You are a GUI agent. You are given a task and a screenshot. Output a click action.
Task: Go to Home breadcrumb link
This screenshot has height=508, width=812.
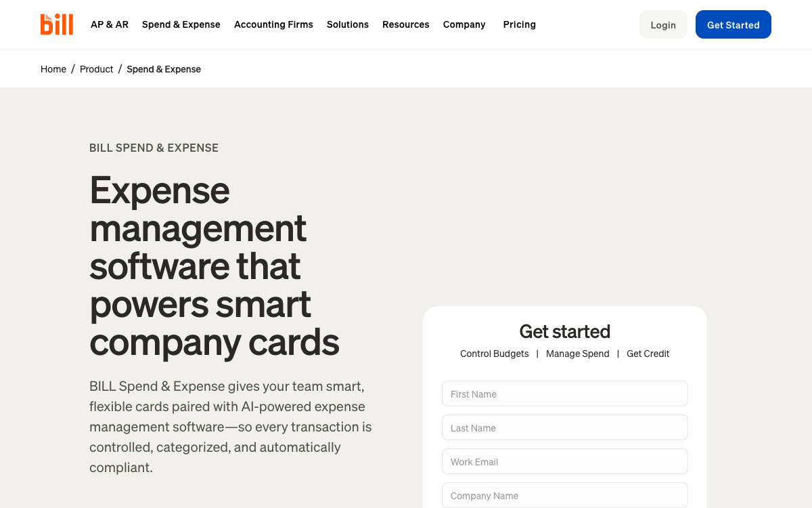tap(53, 69)
